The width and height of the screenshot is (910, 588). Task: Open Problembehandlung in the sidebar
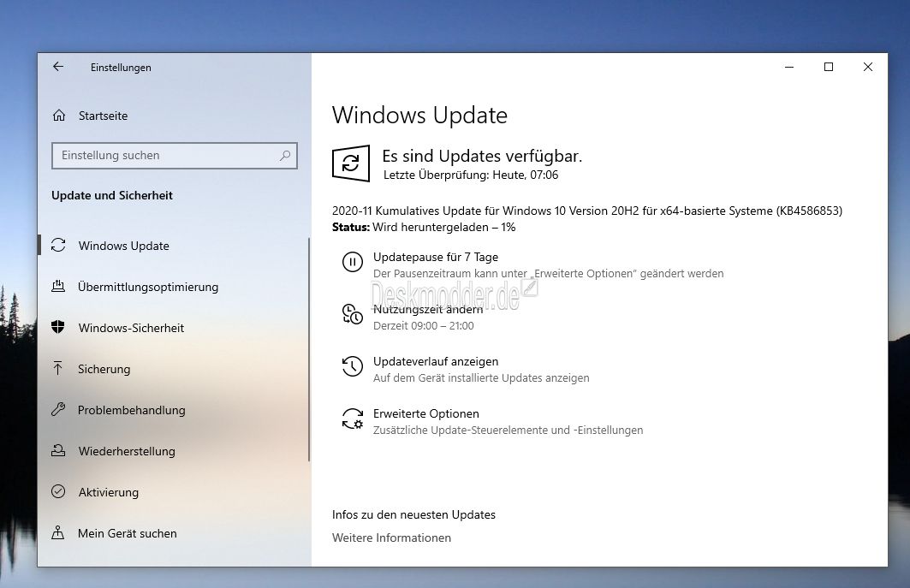coord(173,410)
